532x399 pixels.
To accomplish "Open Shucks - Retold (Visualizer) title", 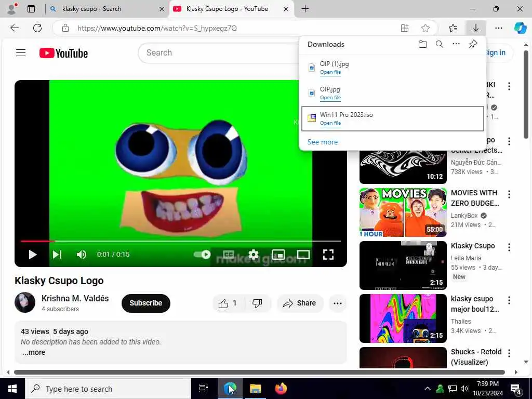I will coord(476,357).
